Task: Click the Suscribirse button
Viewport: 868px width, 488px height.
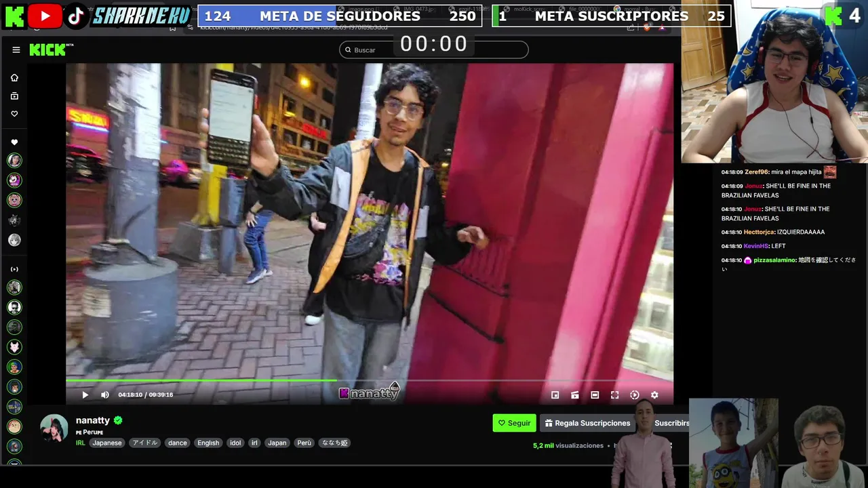Action: pyautogui.click(x=671, y=423)
